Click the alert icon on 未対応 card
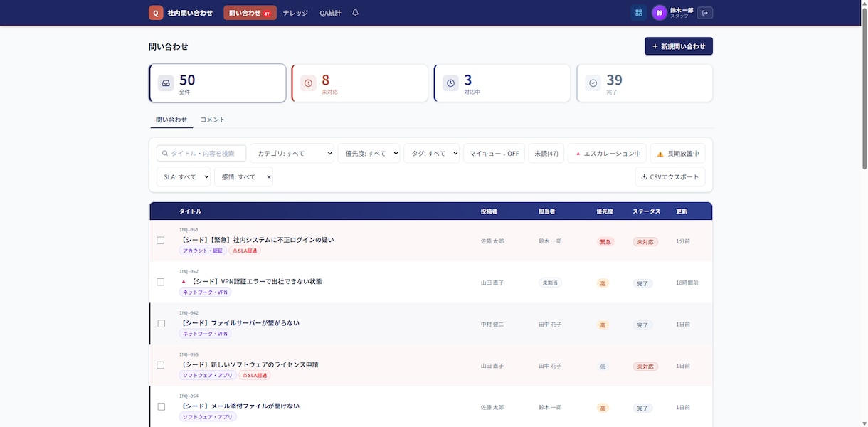This screenshot has height=427, width=868. coord(308,83)
